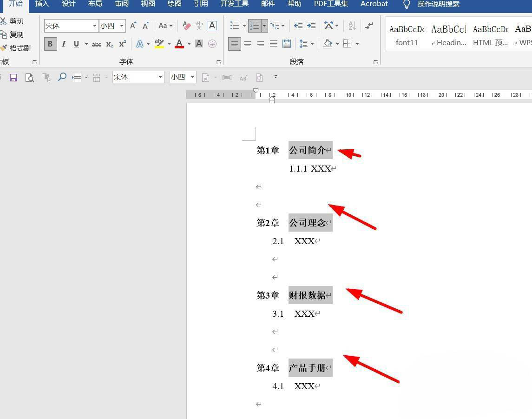This screenshot has height=419, width=532.
Task: Open quick toolbar font size combo
Action: [183, 77]
